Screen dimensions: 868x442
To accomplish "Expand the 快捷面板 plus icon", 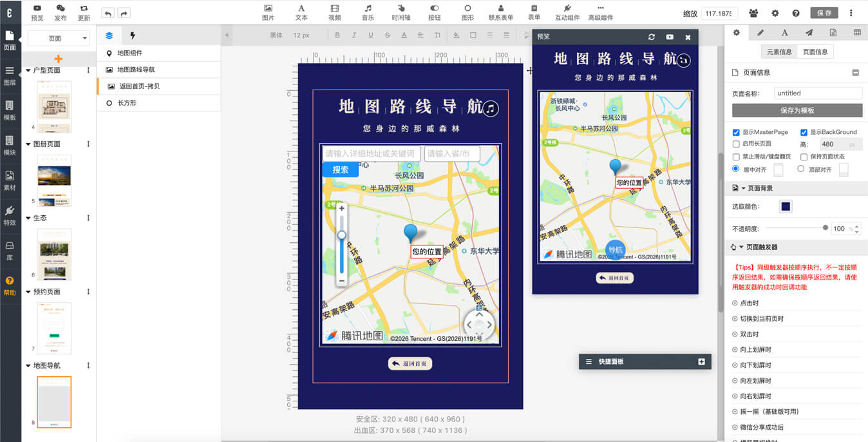I will click(x=702, y=362).
